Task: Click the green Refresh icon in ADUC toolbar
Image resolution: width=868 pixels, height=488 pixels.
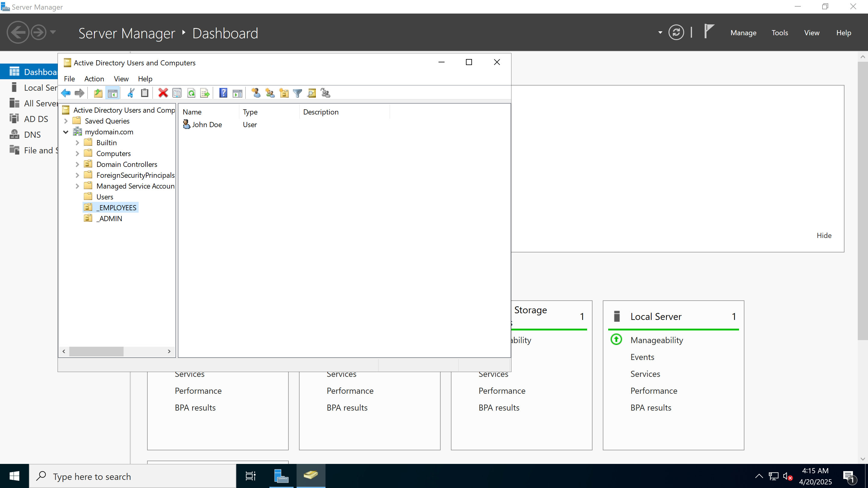Action: point(191,93)
